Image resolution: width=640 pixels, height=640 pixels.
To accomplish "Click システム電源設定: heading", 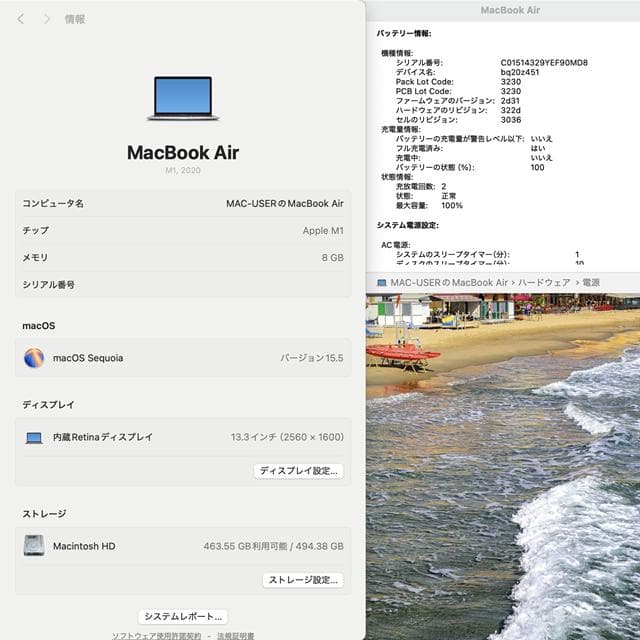I will pos(407,225).
